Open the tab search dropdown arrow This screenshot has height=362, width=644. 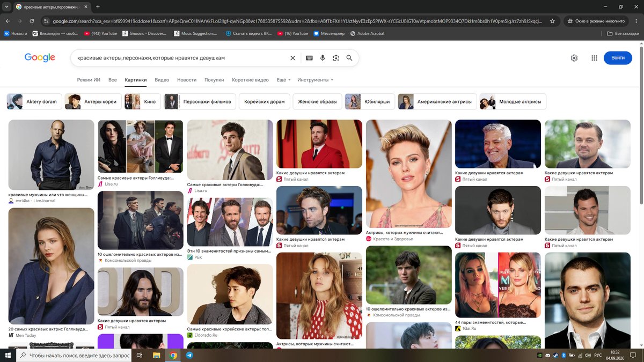coord(8,7)
